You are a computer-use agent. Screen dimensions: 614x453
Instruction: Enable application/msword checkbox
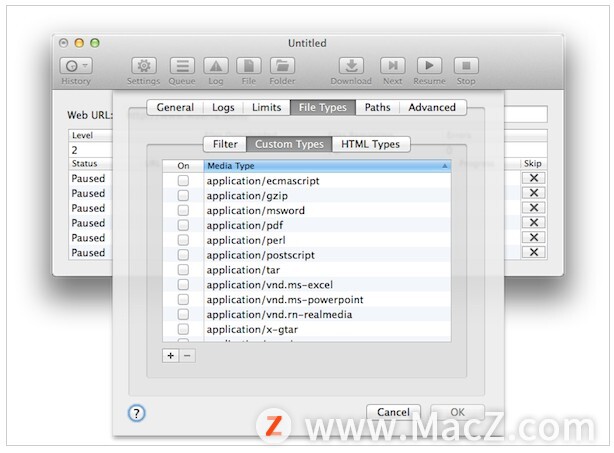pyautogui.click(x=183, y=210)
